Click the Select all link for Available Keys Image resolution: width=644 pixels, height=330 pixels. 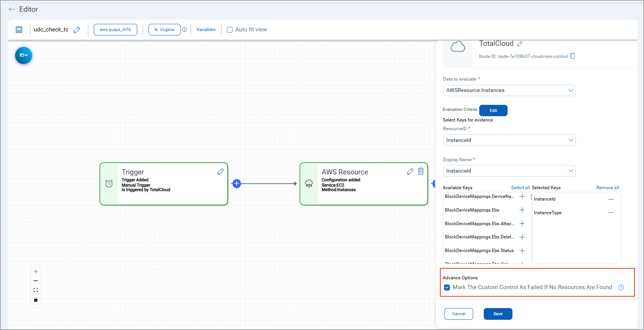520,188
